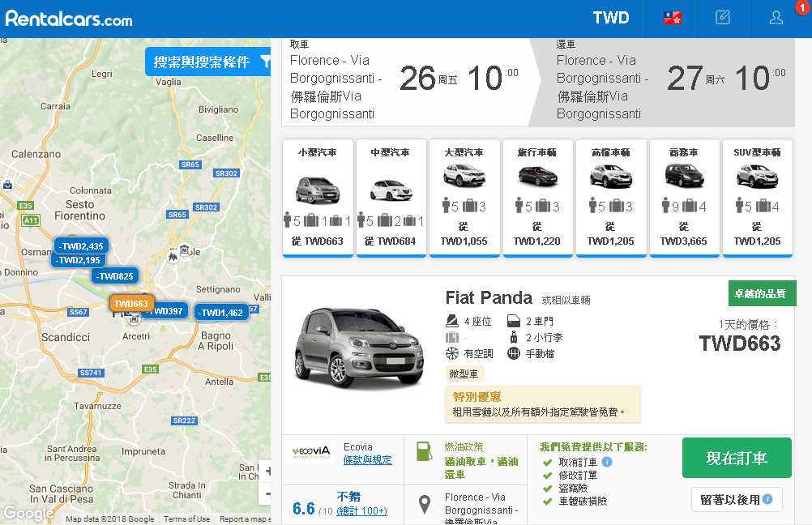Click the manual gearbox icon
Screen dimensions: 812x525
coord(513,353)
